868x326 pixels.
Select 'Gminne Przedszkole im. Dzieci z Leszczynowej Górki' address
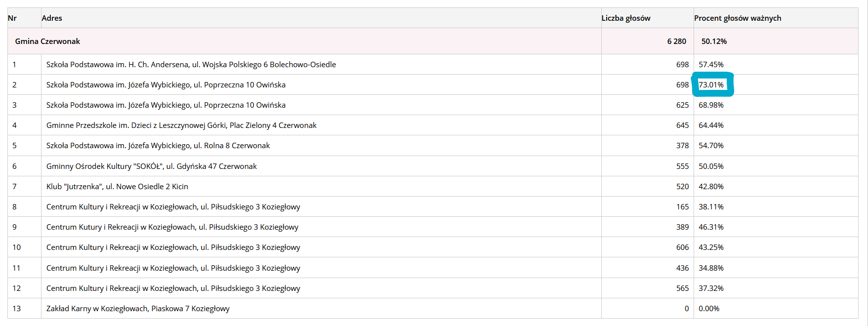(x=181, y=125)
